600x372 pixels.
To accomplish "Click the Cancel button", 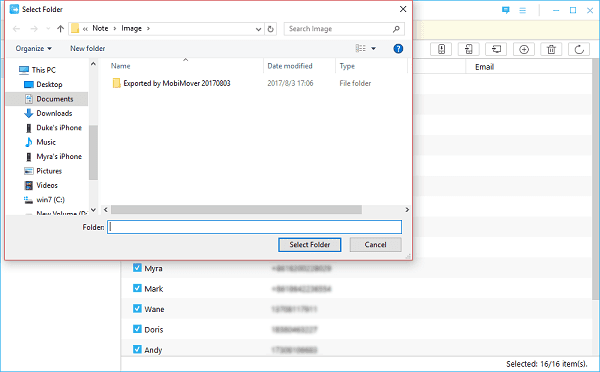I will click(375, 245).
